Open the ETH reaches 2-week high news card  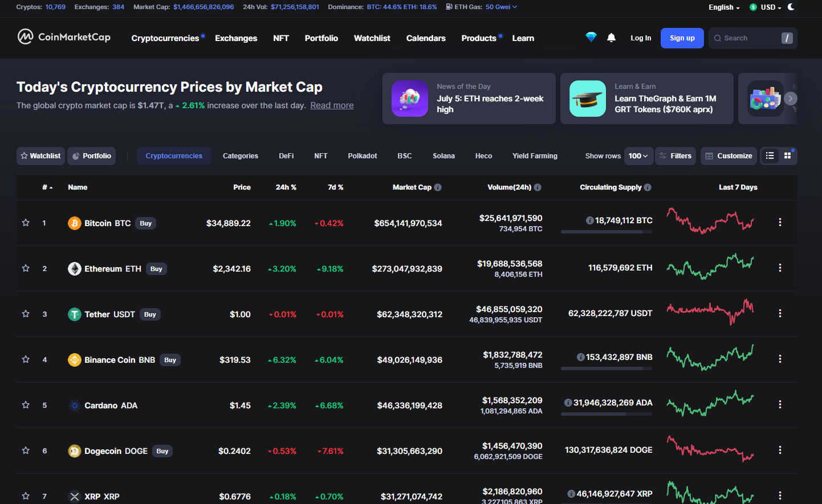(469, 99)
